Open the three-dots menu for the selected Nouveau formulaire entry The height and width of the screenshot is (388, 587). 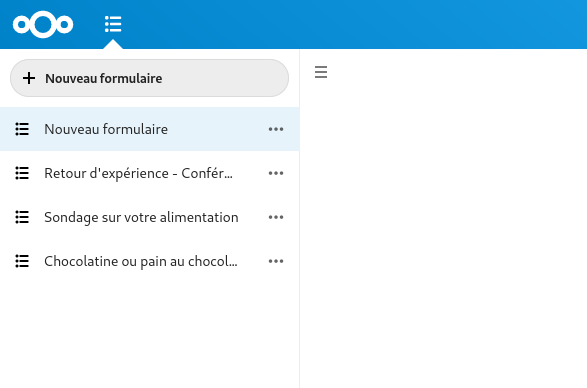point(276,129)
